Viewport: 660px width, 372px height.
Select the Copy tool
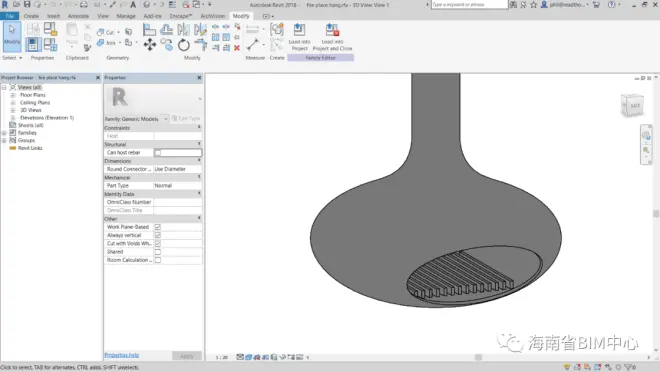click(166, 45)
